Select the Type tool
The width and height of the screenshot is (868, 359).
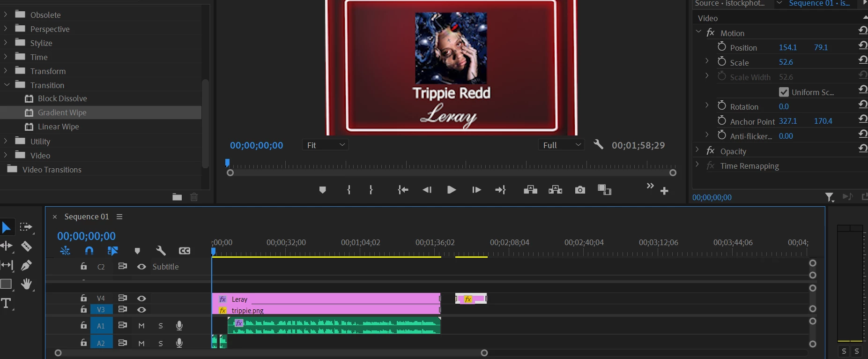(6, 303)
